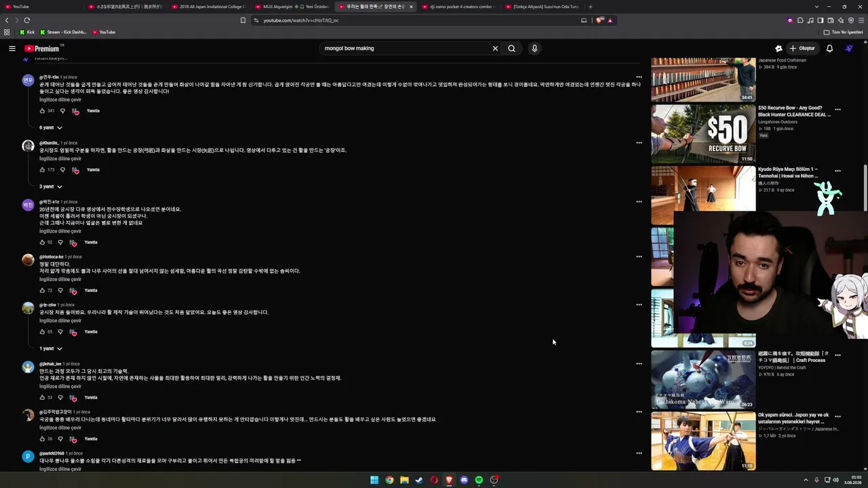
Task: Focus the 'mongol bow making' search field
Action: tap(406, 48)
